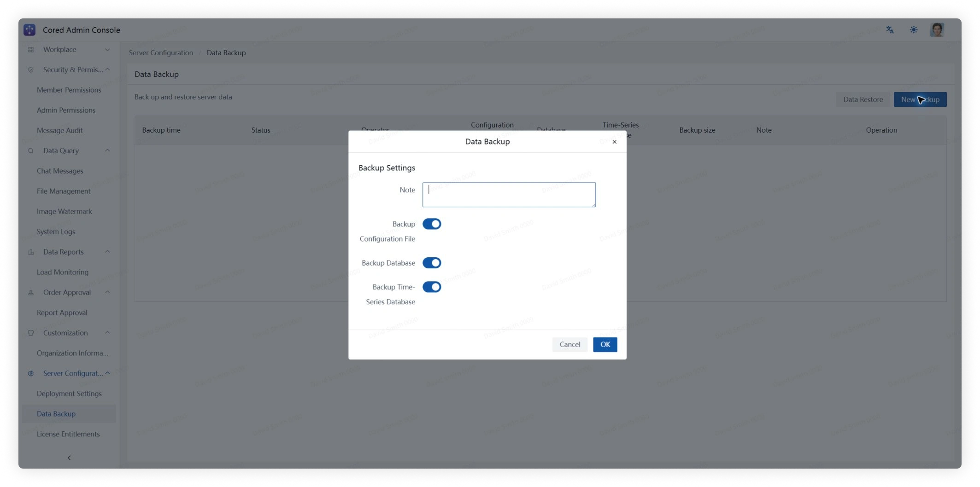Click the Order Approval stamp icon
The image size is (980, 487).
[31, 293]
